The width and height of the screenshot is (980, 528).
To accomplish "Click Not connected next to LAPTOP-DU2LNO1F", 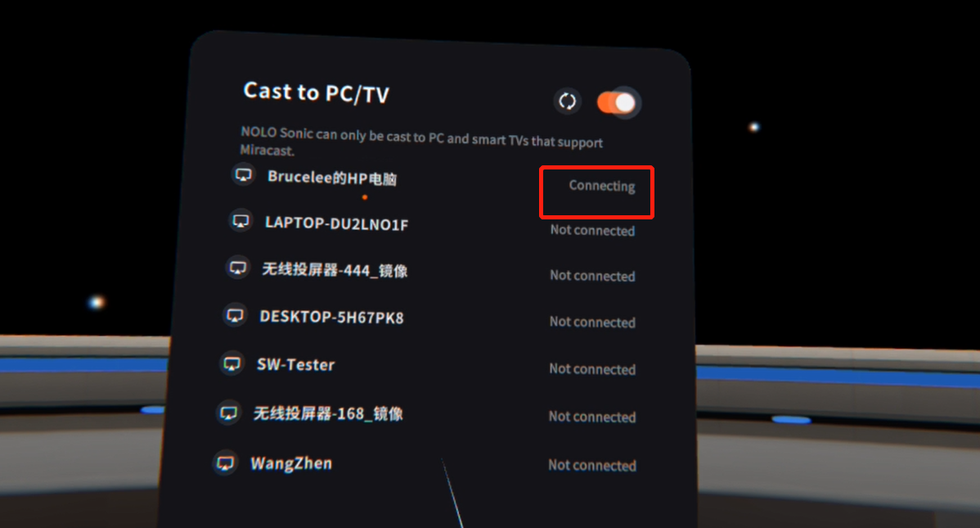I will coord(592,230).
